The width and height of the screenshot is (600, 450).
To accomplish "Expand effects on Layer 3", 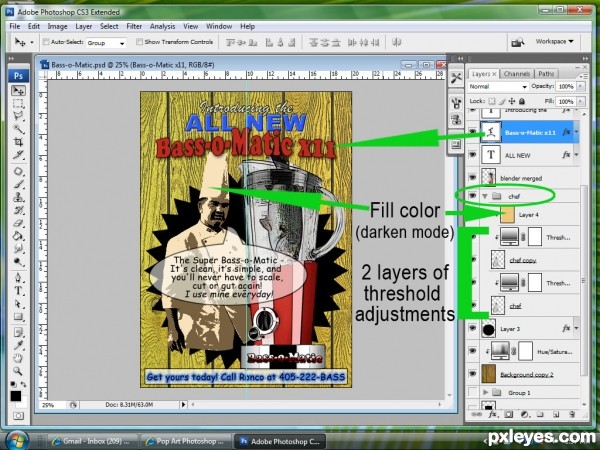I will click(x=576, y=328).
